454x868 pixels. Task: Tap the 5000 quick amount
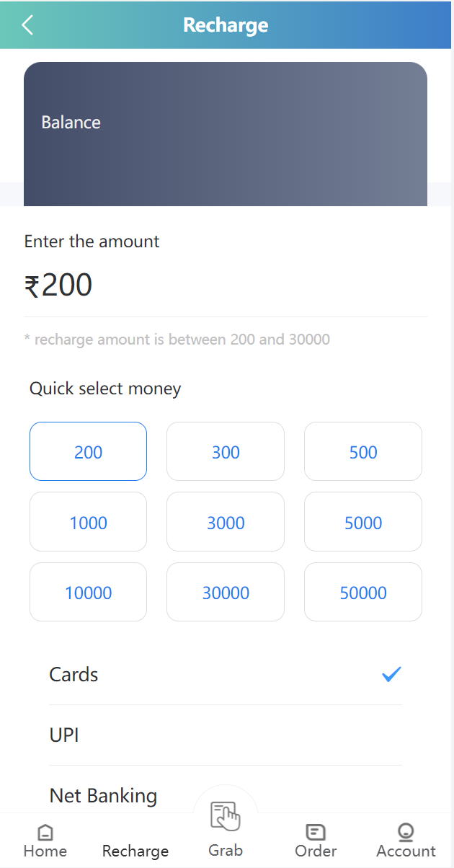tap(363, 523)
